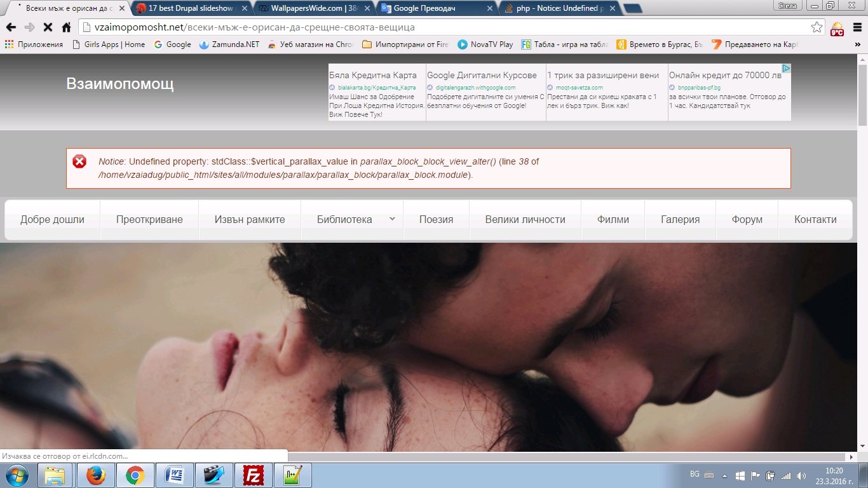Switch the BG keyboard language indicator
The height and width of the screenshot is (488, 868).
tap(695, 475)
